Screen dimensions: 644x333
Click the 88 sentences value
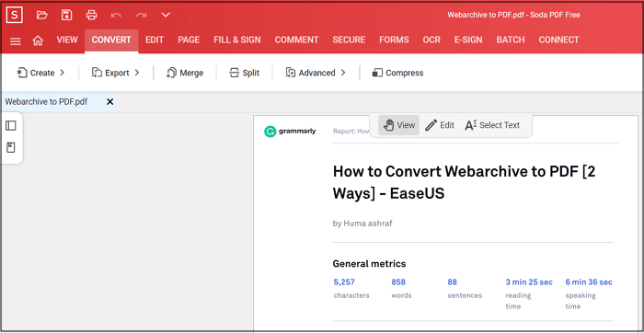point(453,282)
